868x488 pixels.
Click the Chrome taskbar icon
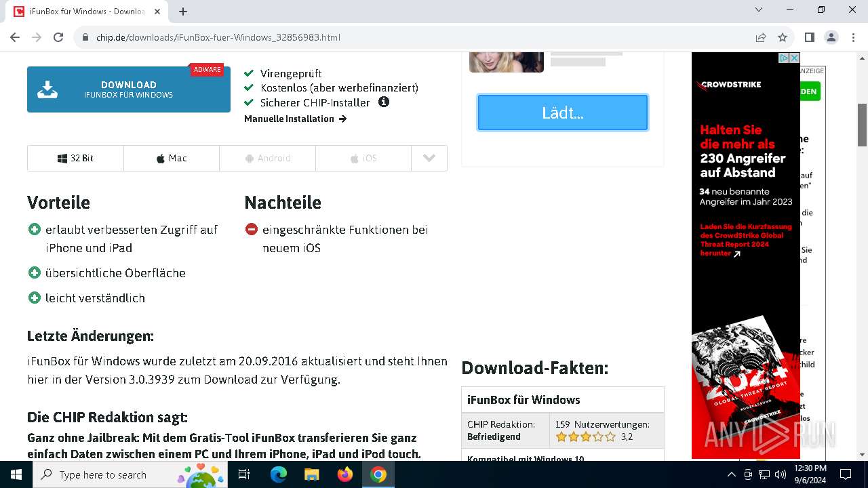point(378,474)
